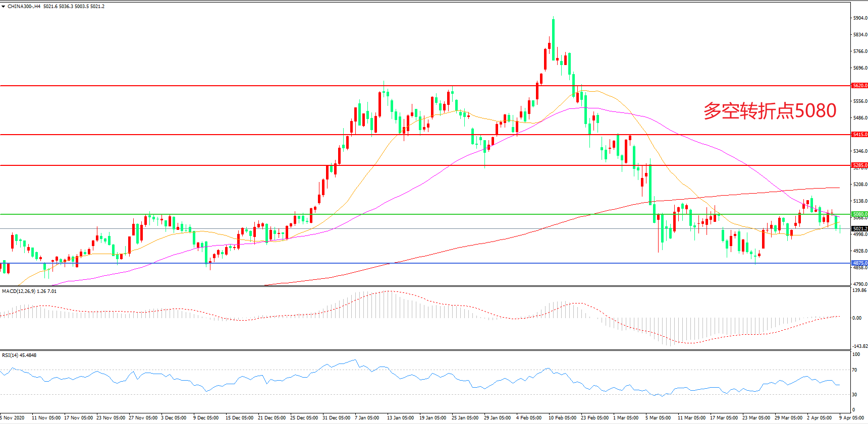Select the red Chinese text annotation 多空转折点5080

[770, 111]
